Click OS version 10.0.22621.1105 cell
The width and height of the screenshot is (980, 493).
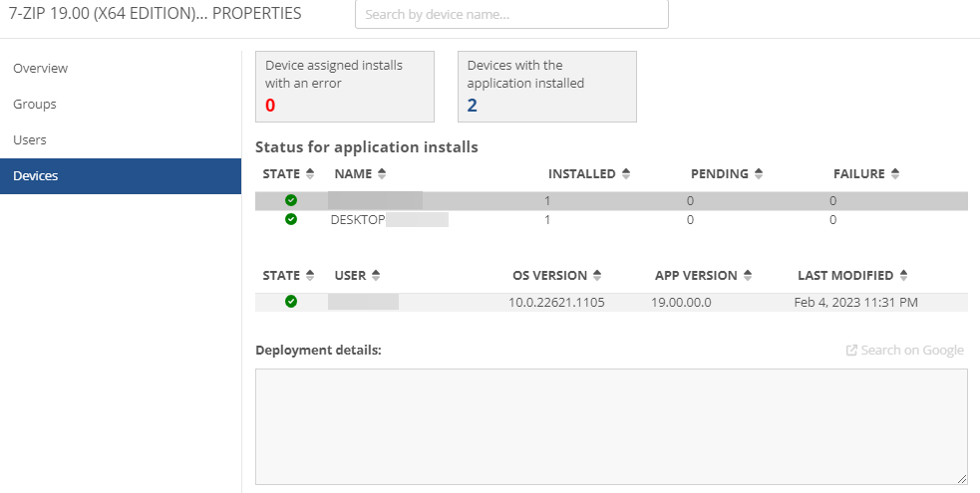[x=556, y=303]
